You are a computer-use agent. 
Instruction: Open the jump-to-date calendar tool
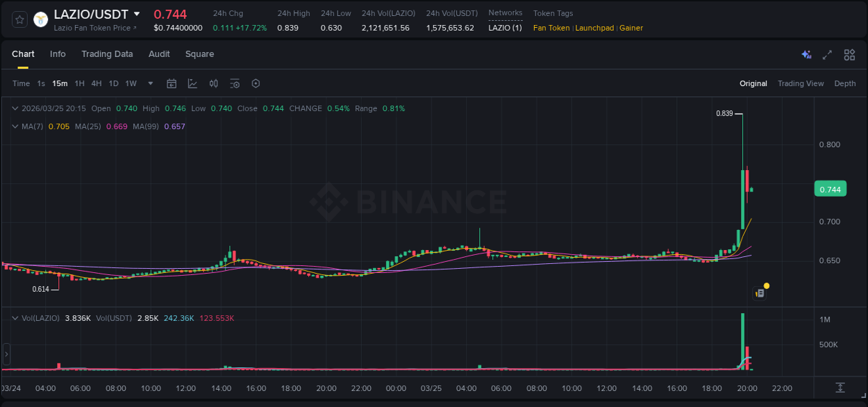[172, 83]
